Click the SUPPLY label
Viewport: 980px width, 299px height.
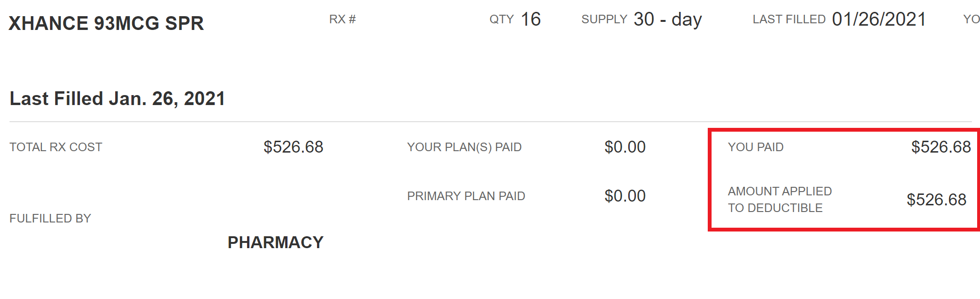[604, 19]
